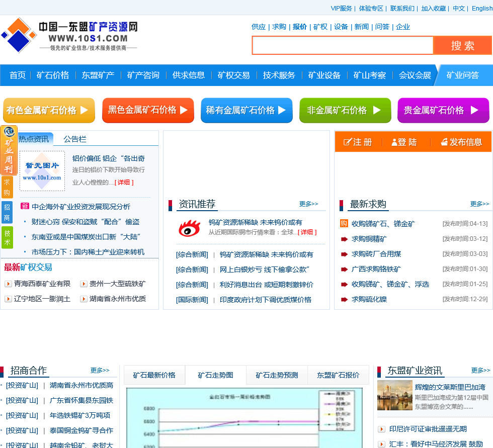Viewport: 493px width, 448px height.
Task: Click the red arrow beside 求购铜精矿
Action: pos(344,239)
